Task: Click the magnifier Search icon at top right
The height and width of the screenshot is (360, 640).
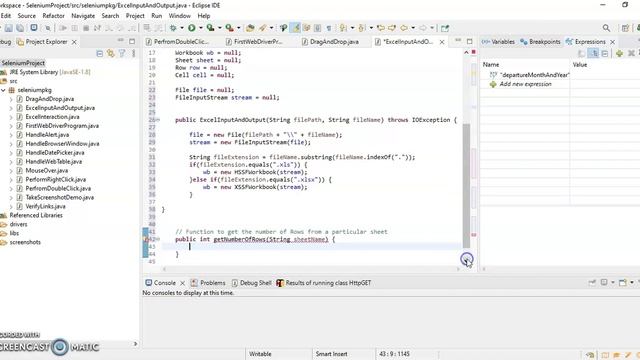Action: [607, 28]
